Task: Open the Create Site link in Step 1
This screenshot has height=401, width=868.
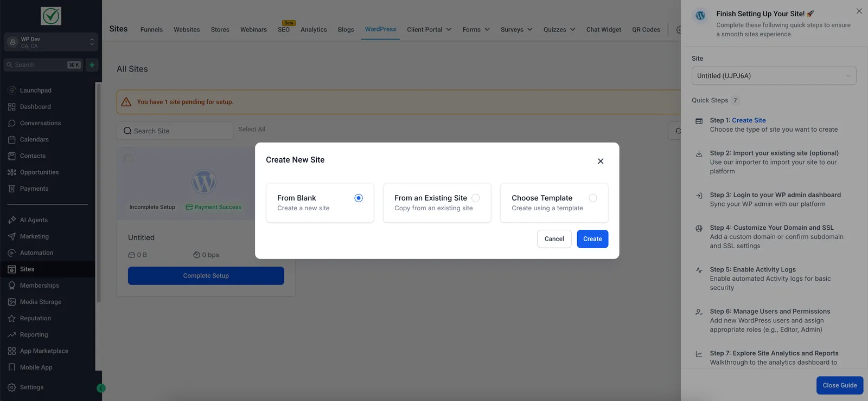Action: (x=749, y=120)
